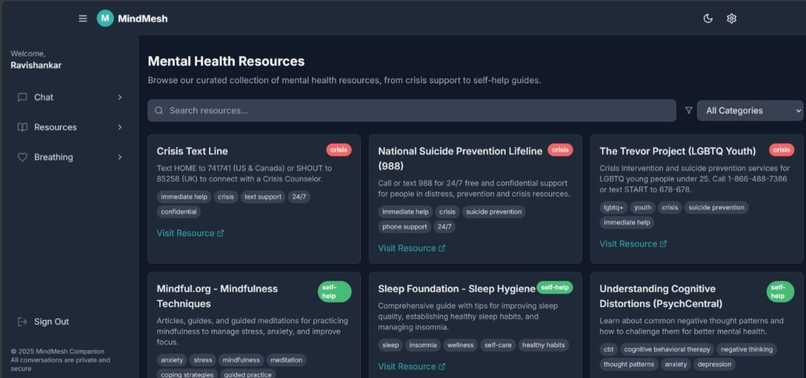Click 'cbt' tag on Cognitive Distortions card
The width and height of the screenshot is (806, 378).
(x=609, y=349)
